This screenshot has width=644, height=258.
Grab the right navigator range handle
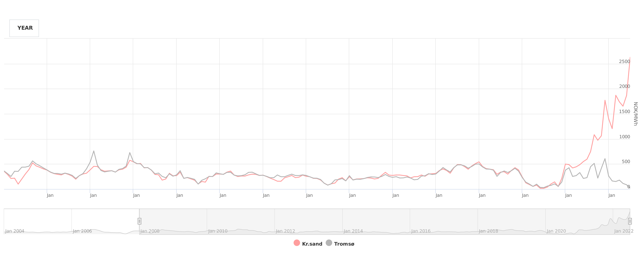630,221
